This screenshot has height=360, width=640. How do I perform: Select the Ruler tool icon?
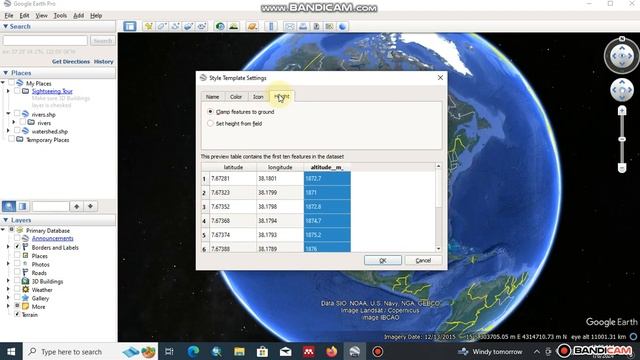(271, 27)
